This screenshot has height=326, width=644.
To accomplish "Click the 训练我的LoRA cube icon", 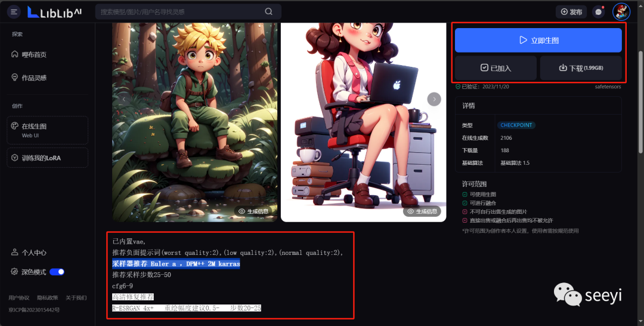I will pyautogui.click(x=15, y=158).
